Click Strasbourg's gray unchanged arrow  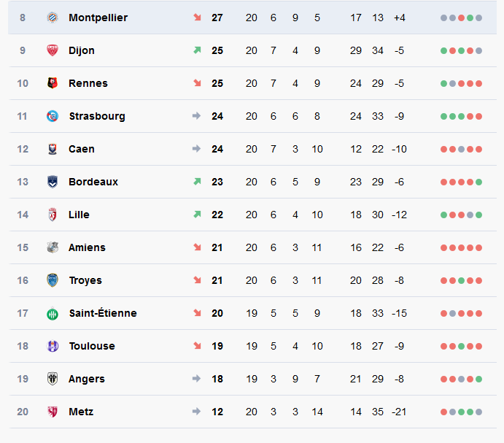pyautogui.click(x=196, y=116)
